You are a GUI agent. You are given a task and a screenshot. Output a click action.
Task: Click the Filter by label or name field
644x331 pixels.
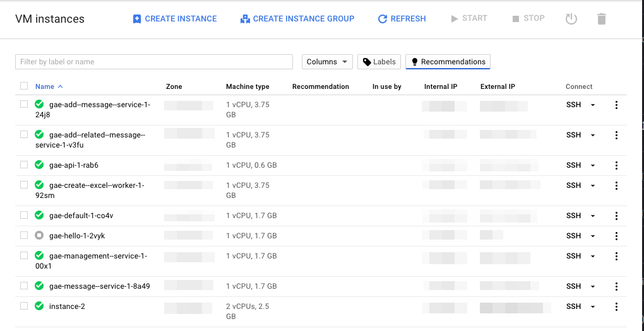coord(154,62)
